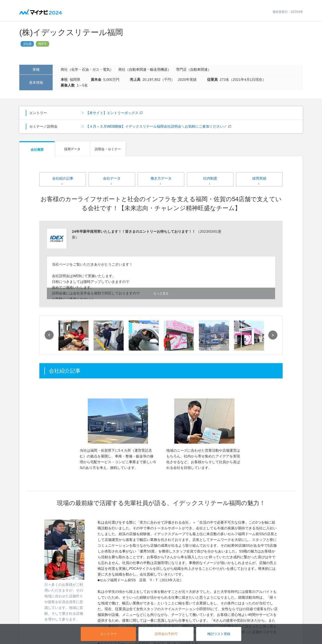Viewport: 322px width, 644px height.
Task: Click ■セルフ福岡ドーム前SS 店長 Y・T text
Action: coord(140,580)
